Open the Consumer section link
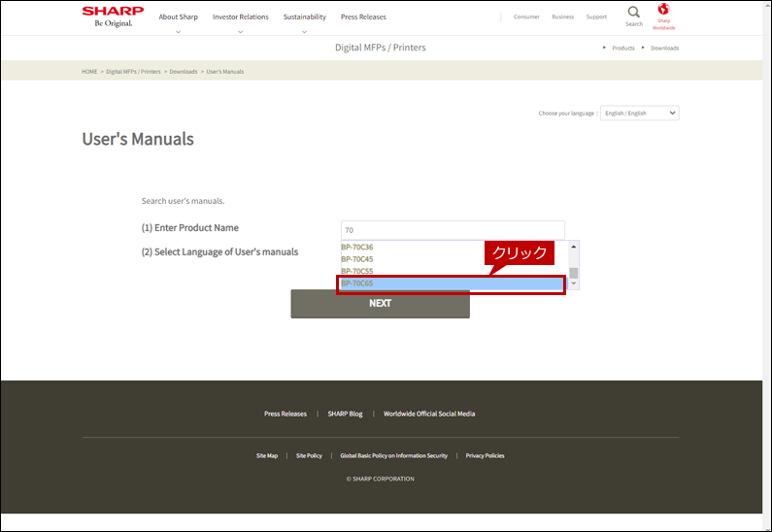 [526, 17]
